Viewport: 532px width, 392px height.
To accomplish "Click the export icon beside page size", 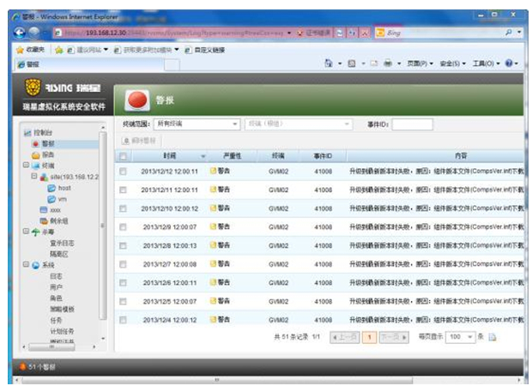I will 493,337.
